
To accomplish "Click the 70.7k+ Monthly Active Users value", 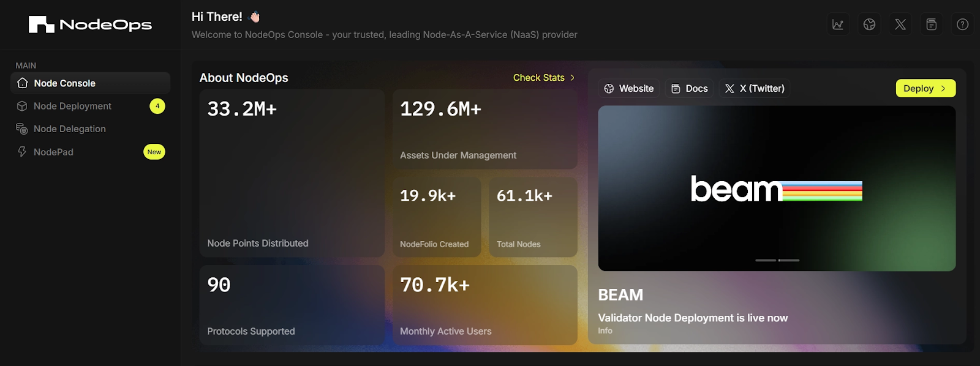I will (x=435, y=285).
